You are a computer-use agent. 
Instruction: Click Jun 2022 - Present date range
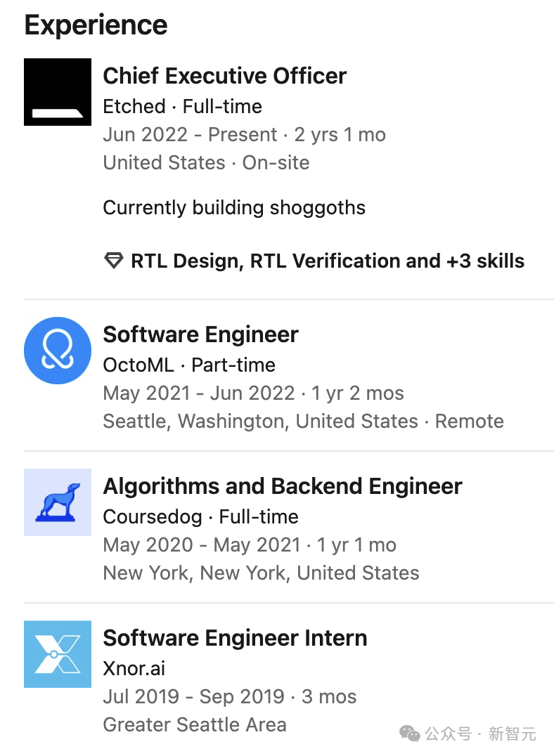(x=190, y=134)
